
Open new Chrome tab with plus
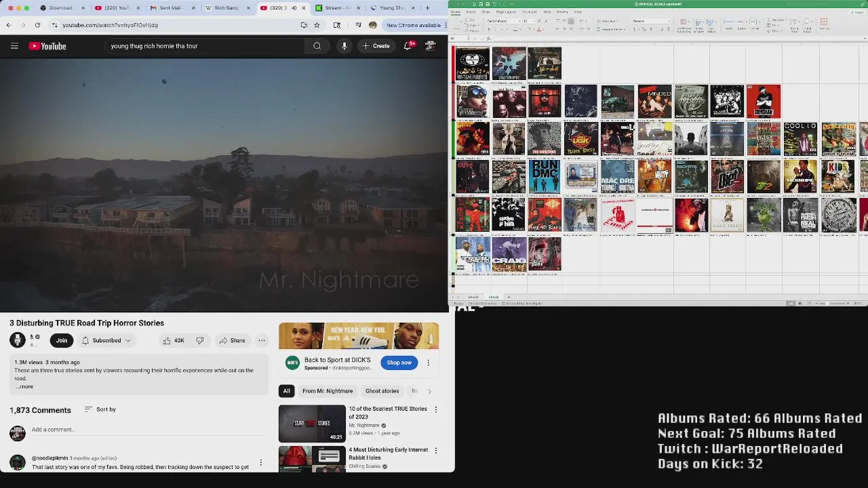point(427,8)
